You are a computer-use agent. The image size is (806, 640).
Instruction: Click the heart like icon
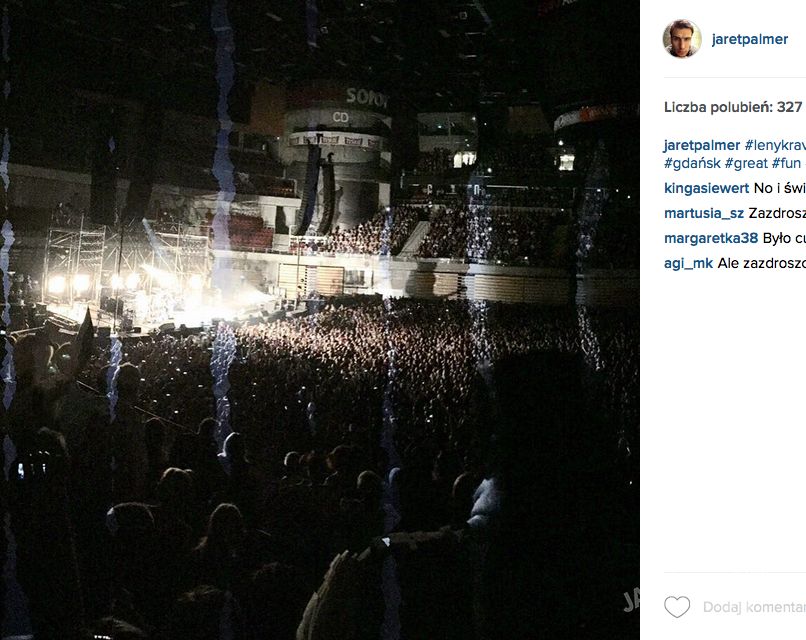tap(677, 607)
